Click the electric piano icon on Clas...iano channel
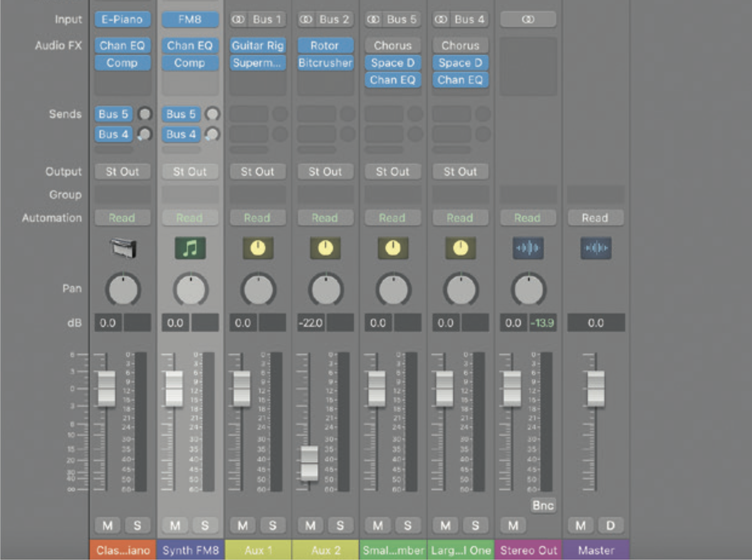This screenshot has height=560, width=752. (123, 248)
